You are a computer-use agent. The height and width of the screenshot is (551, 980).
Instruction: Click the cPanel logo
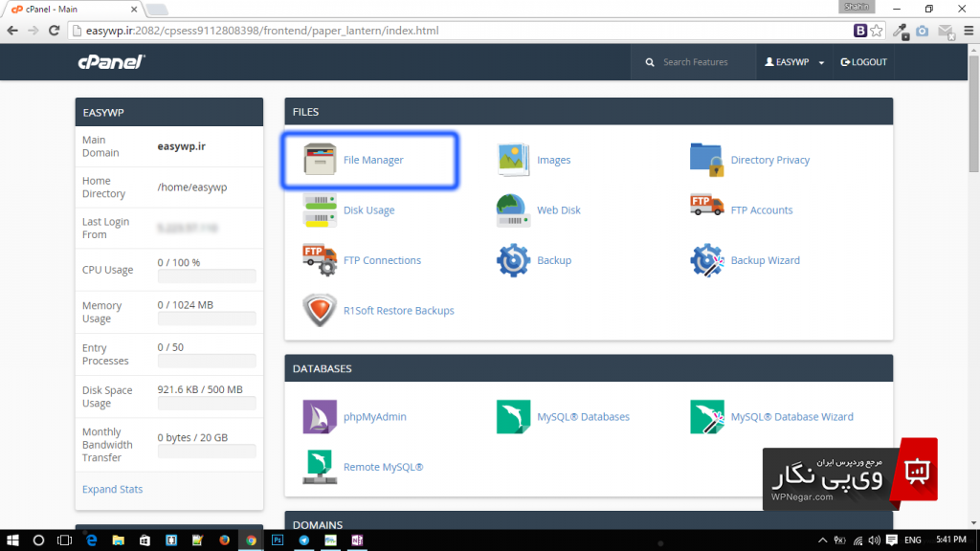pyautogui.click(x=111, y=62)
